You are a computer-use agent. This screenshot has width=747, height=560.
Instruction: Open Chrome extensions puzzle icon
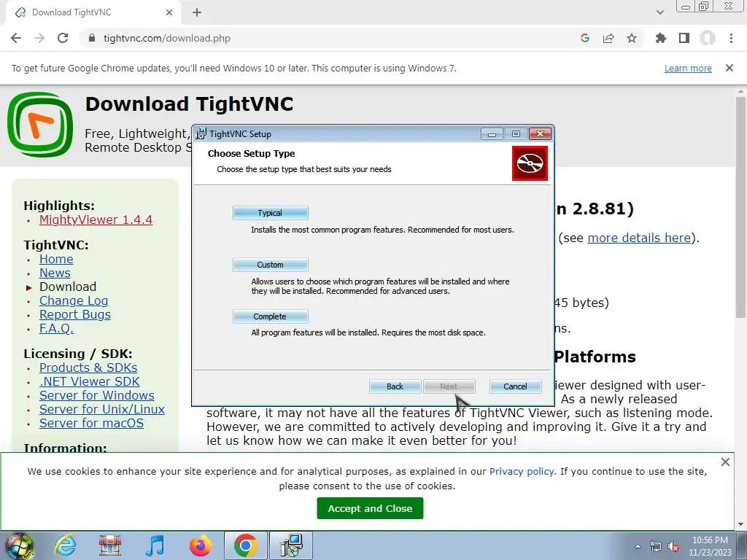(661, 38)
